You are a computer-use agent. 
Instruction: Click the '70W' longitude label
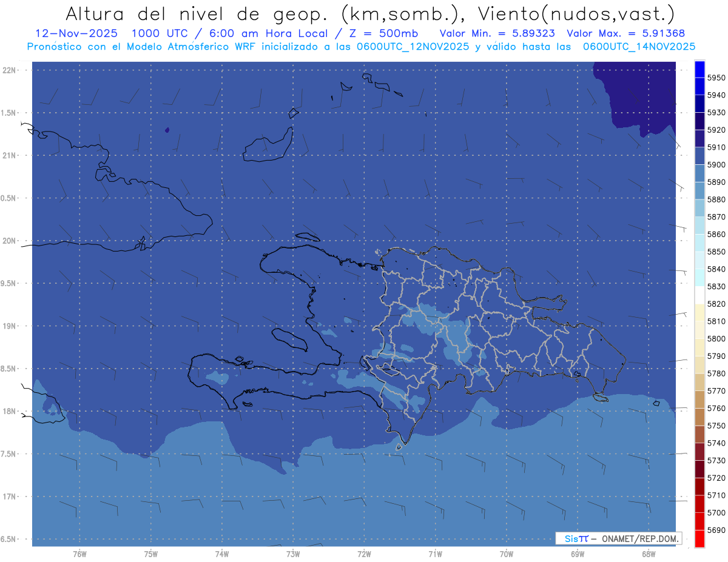pyautogui.click(x=506, y=554)
